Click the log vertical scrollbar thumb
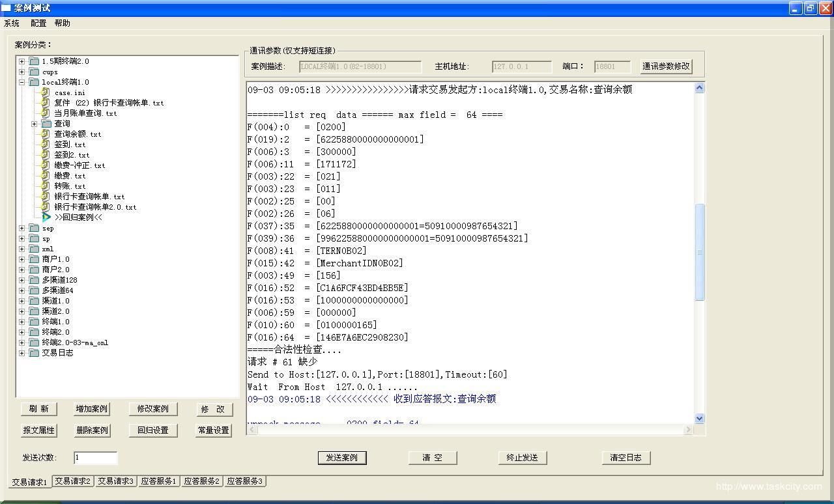 pyautogui.click(x=700, y=252)
